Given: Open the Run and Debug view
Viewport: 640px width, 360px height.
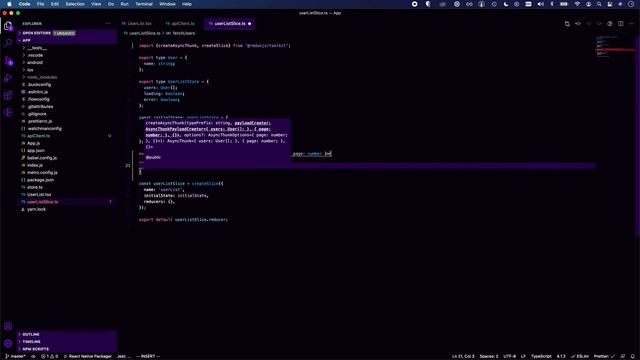Looking at the screenshot, I should pos(8,78).
